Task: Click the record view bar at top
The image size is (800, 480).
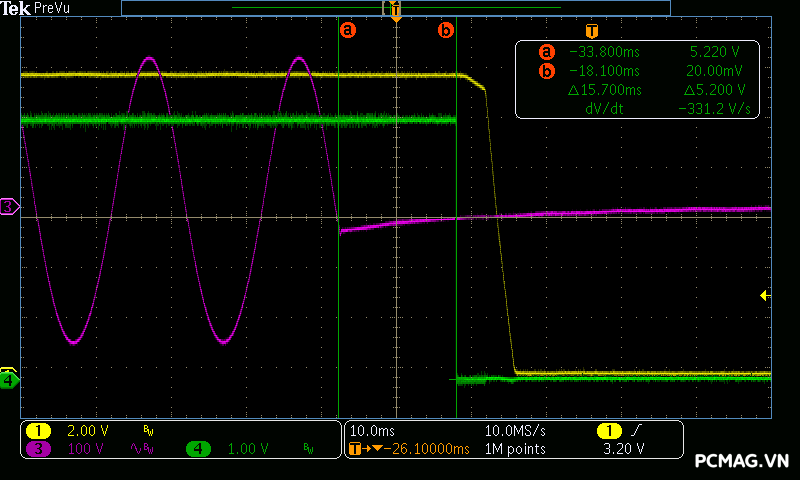Action: [395, 7]
